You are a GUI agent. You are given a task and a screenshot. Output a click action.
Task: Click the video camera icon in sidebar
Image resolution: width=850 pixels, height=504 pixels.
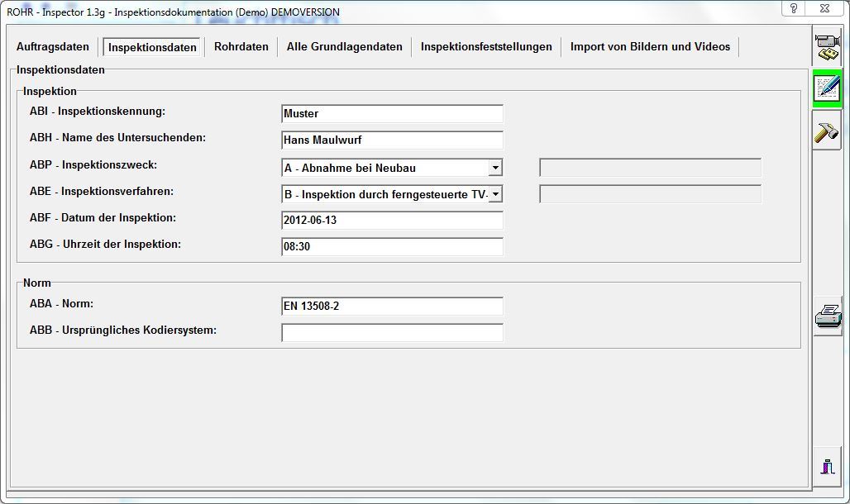coord(827,46)
